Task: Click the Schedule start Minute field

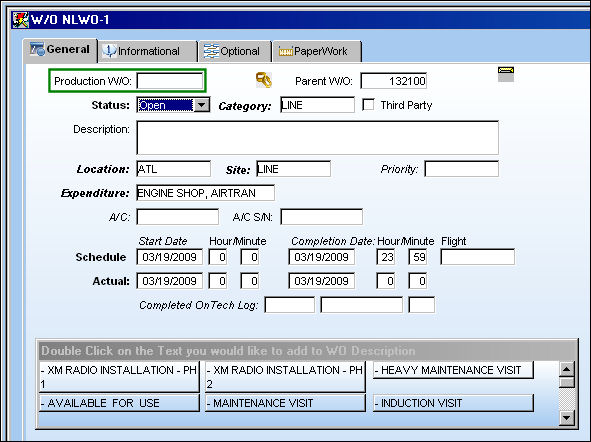Action: 250,257
